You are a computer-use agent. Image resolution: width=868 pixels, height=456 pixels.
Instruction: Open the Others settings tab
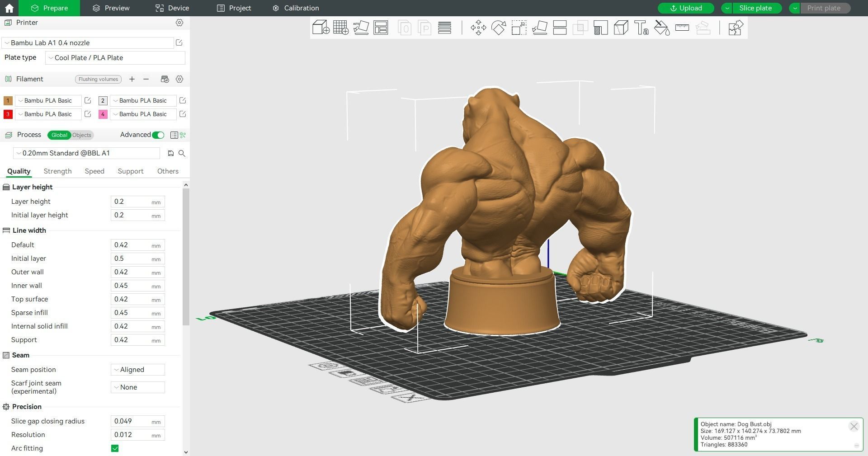[x=168, y=171]
